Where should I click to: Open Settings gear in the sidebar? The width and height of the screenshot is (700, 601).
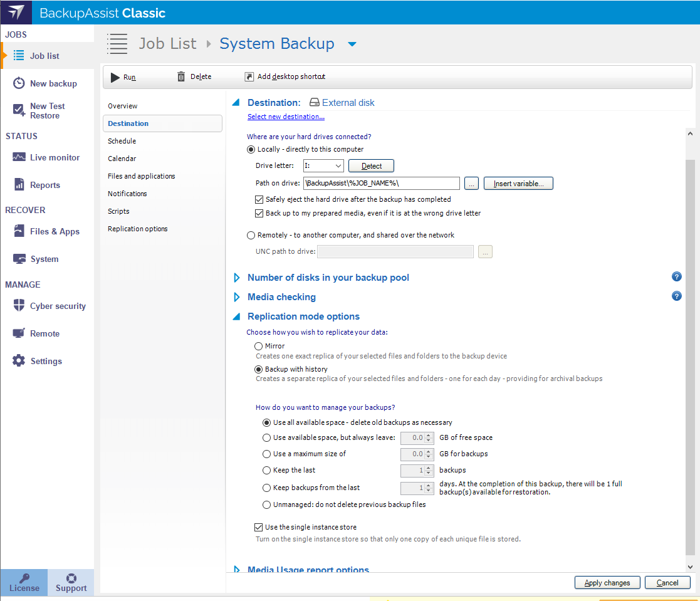point(19,361)
